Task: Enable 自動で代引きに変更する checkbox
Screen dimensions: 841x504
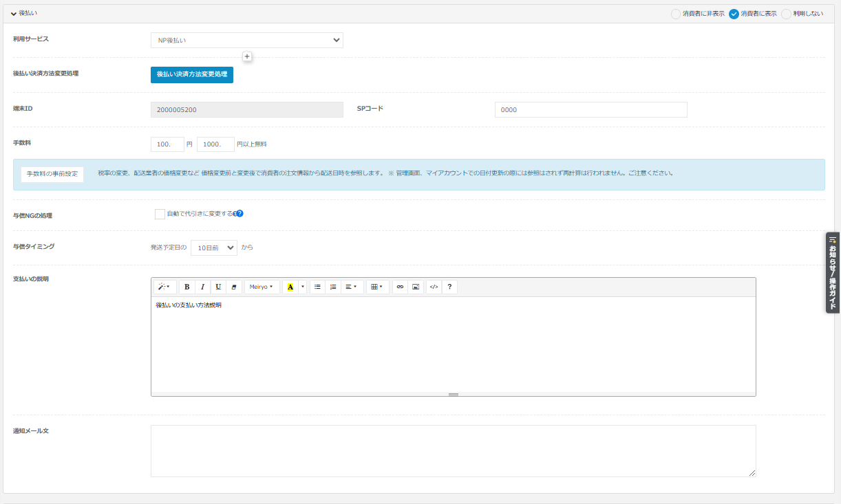Action: (160, 214)
